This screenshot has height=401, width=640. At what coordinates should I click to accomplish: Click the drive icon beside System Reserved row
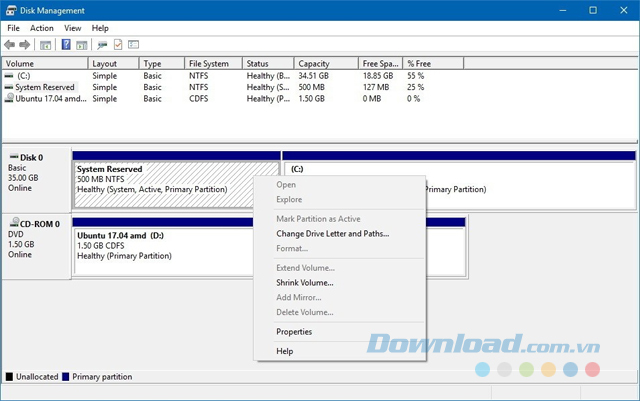[9, 87]
